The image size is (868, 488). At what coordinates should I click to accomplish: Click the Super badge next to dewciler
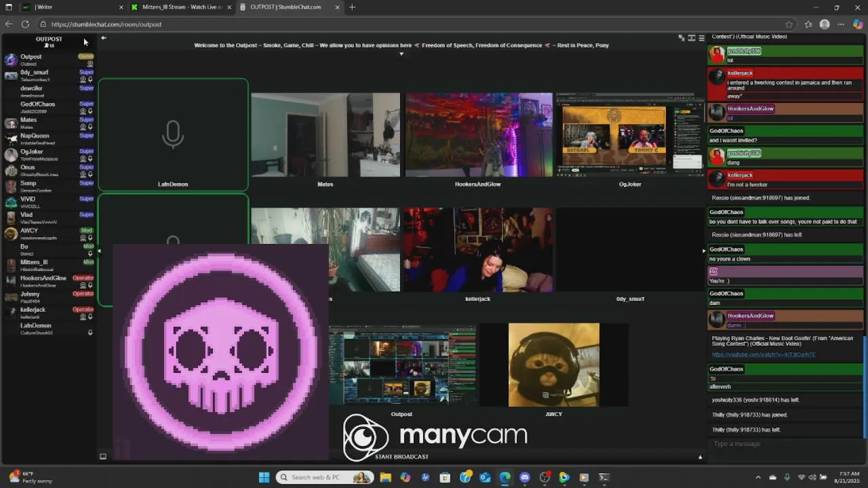click(x=86, y=88)
